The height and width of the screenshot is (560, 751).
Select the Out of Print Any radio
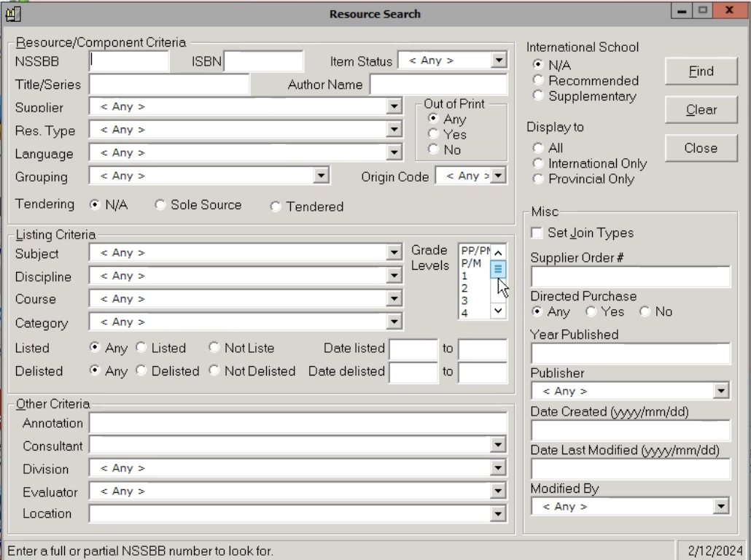click(x=433, y=118)
